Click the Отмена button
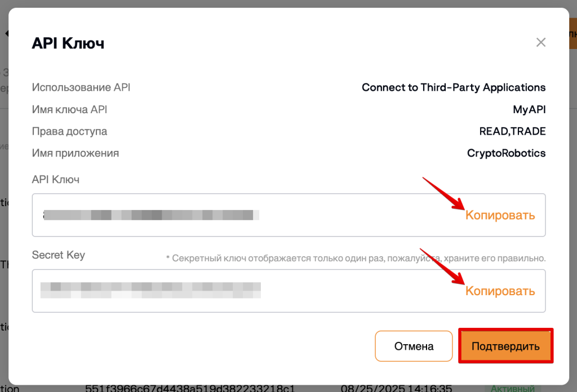577x392 pixels. click(x=414, y=346)
